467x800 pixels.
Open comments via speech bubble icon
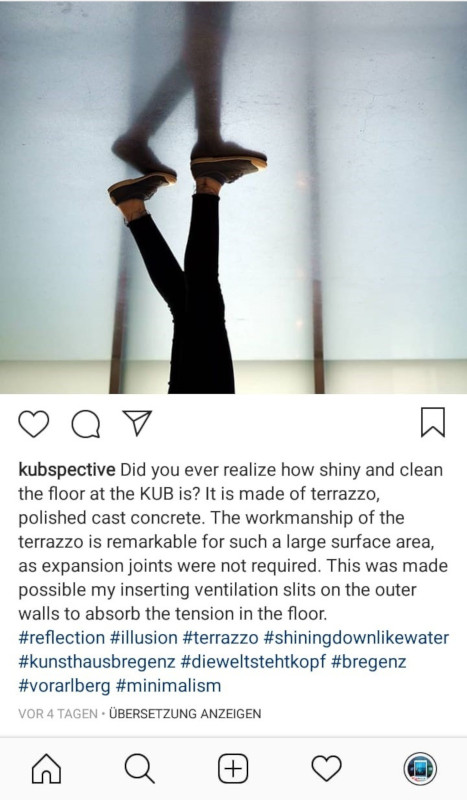point(85,423)
